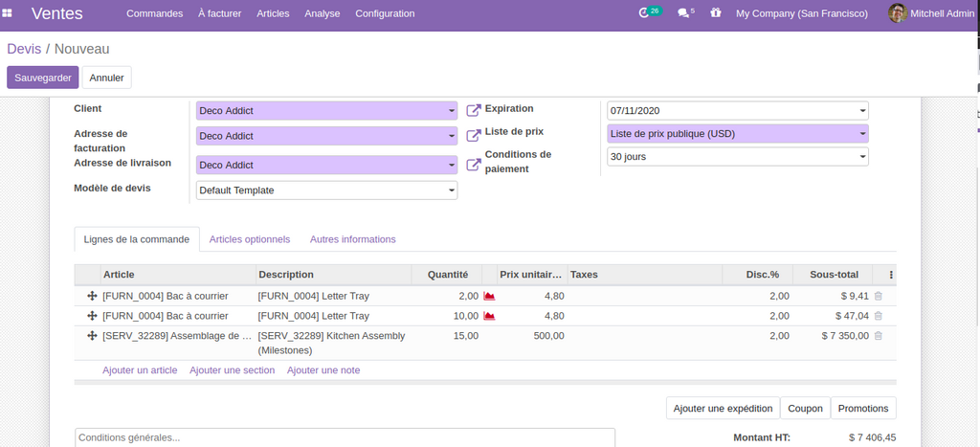Viewport: 980px width, 447px height.
Task: Delete the Kitchen Assembly order line
Action: point(878,336)
